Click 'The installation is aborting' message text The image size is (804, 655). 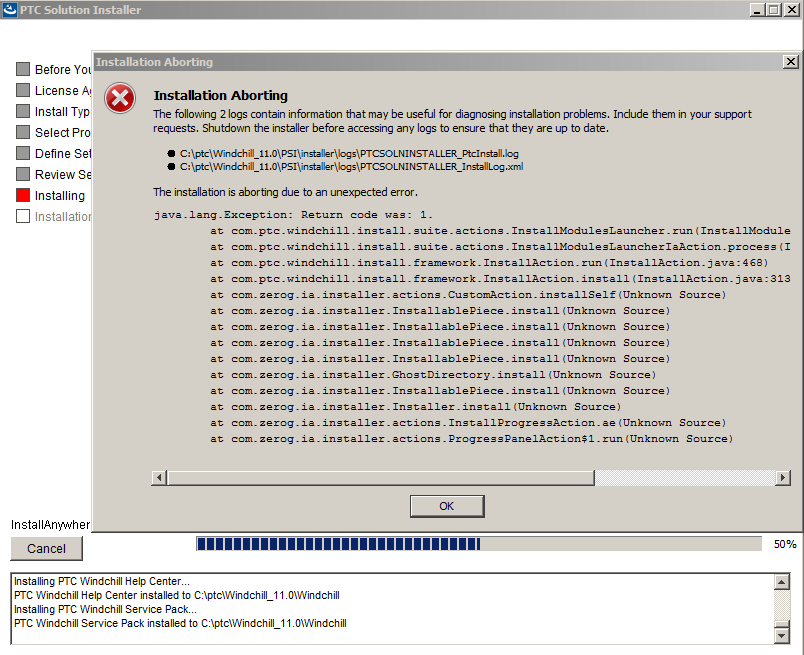[x=285, y=192]
